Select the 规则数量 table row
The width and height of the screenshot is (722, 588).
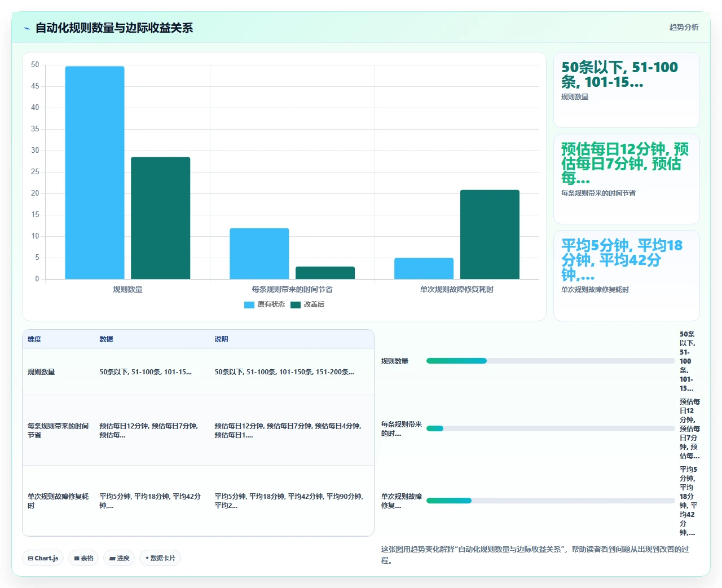[x=198, y=372]
